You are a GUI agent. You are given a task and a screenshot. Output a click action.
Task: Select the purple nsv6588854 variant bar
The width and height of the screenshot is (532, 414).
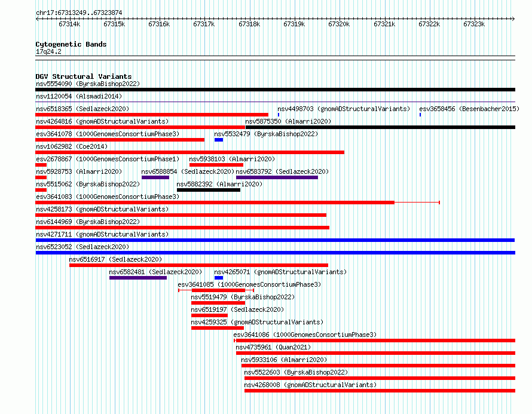[155, 177]
